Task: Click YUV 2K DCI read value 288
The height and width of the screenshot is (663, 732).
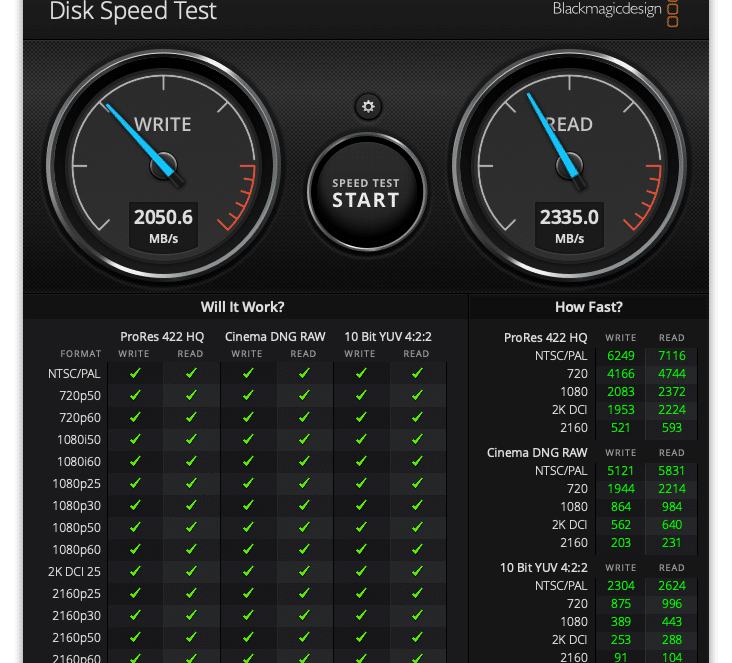Action: tap(672, 640)
